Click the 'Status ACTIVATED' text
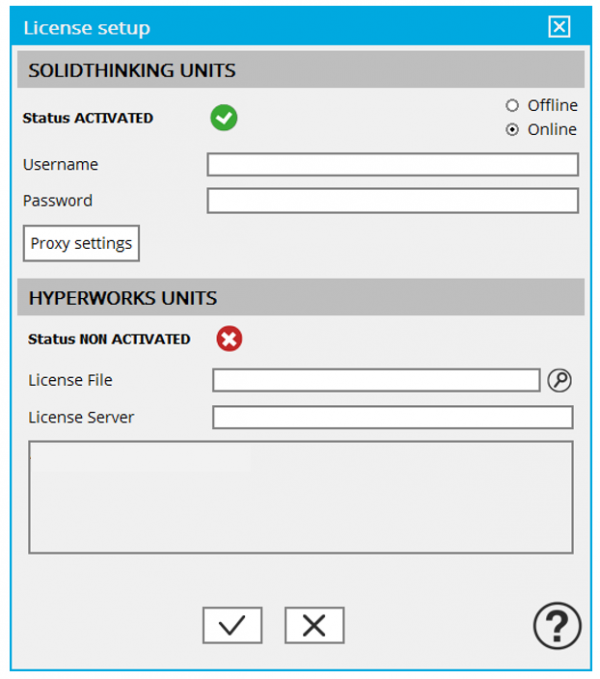 (88, 118)
